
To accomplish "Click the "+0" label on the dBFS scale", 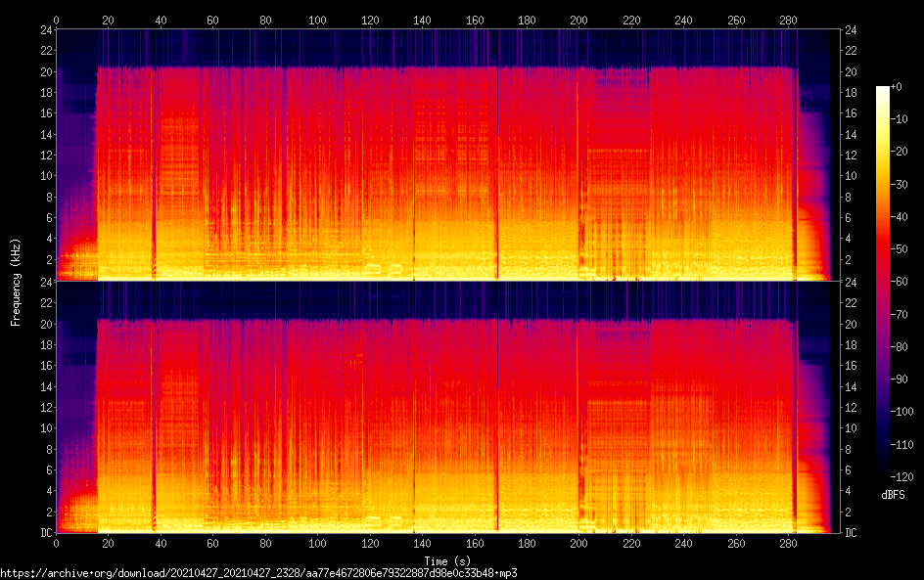I will [x=897, y=86].
